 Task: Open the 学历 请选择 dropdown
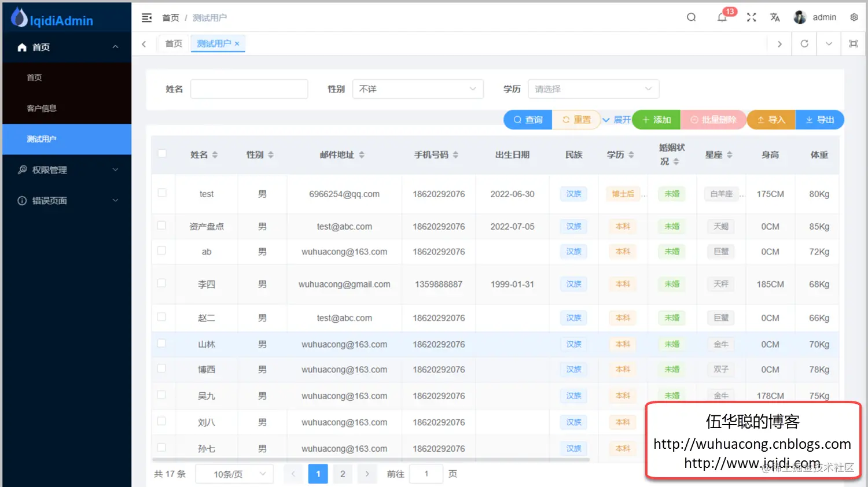point(593,89)
